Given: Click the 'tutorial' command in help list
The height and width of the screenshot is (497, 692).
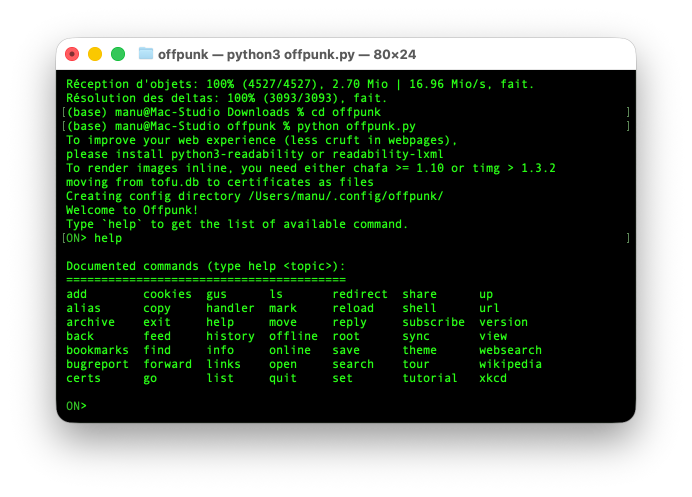Looking at the screenshot, I should coord(430,378).
